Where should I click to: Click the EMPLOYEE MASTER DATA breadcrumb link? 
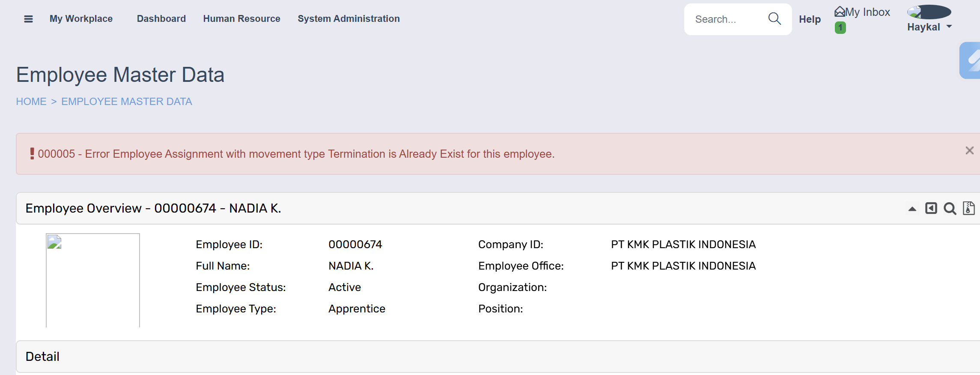point(126,102)
